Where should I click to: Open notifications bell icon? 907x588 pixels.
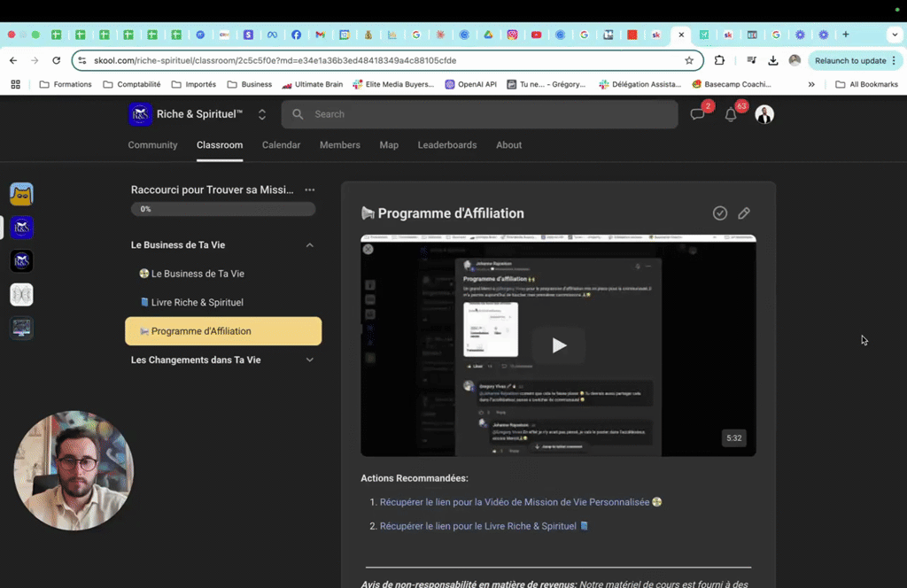[731, 114]
